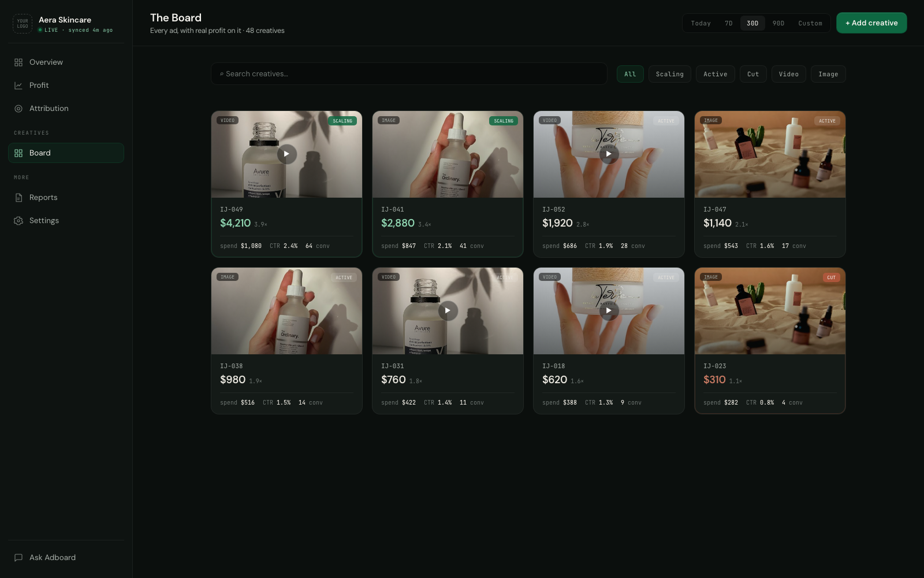Open Ask Adboard assistant

(66, 558)
